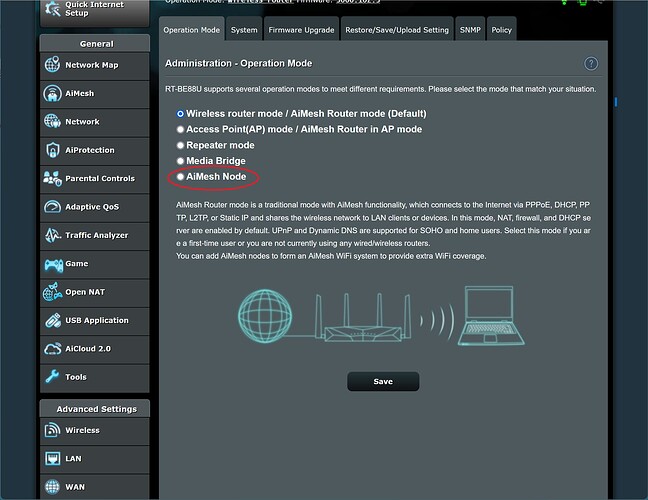Open AiProtection shield icon
This screenshot has width=648, height=500.
(52, 150)
